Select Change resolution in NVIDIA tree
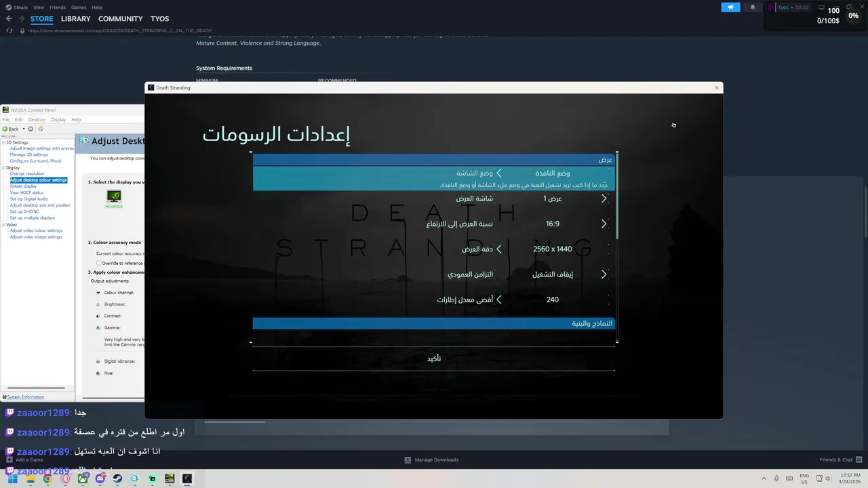 tap(27, 174)
